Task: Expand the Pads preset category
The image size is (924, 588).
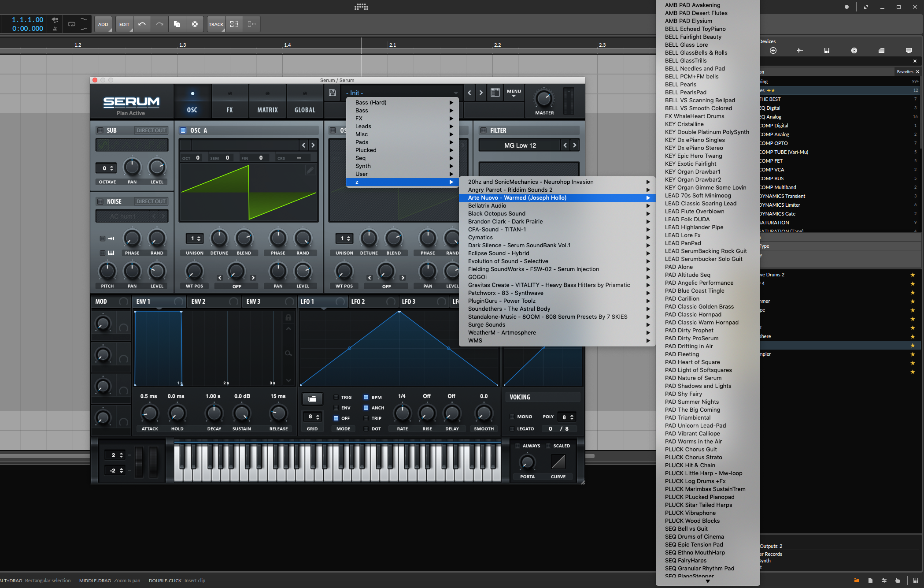Action: coord(403,142)
